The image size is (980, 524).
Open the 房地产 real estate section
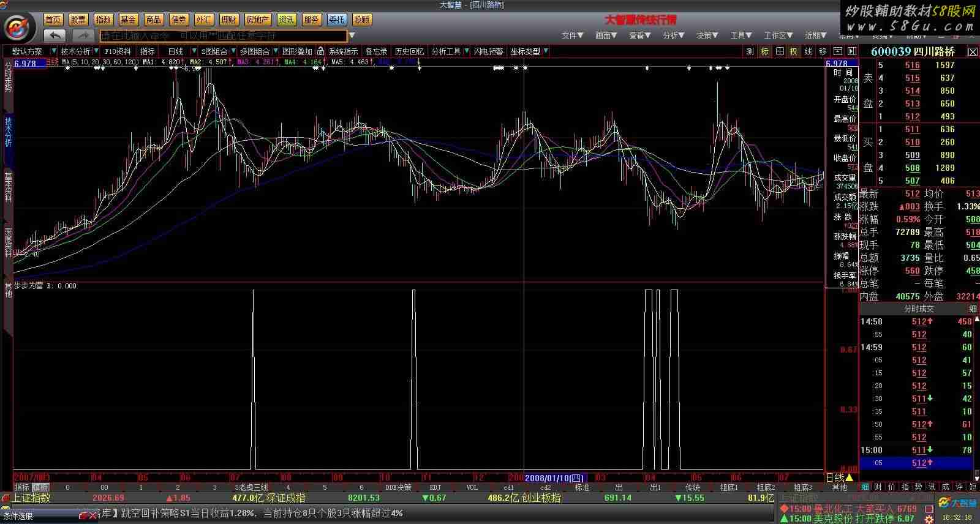(258, 20)
